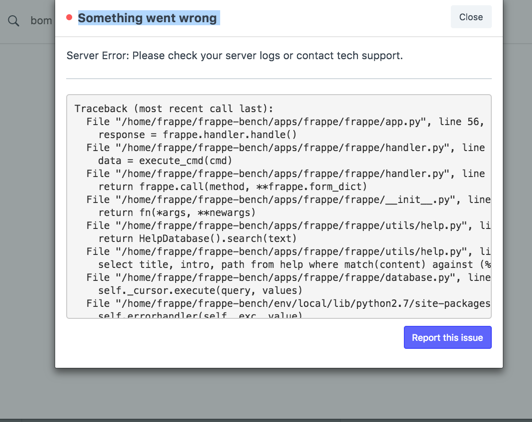Click the 'return frappe.call(method' line
Screen dimensions: 532x422
click(232, 187)
